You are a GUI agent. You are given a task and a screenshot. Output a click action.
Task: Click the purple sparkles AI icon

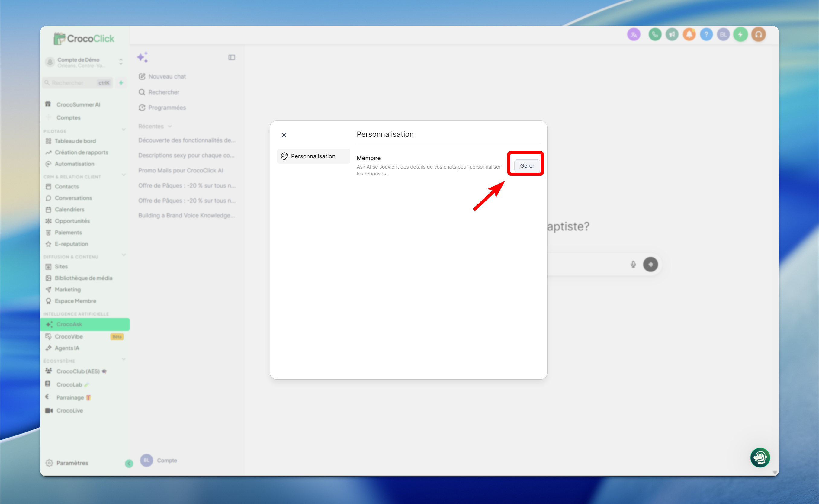(143, 57)
